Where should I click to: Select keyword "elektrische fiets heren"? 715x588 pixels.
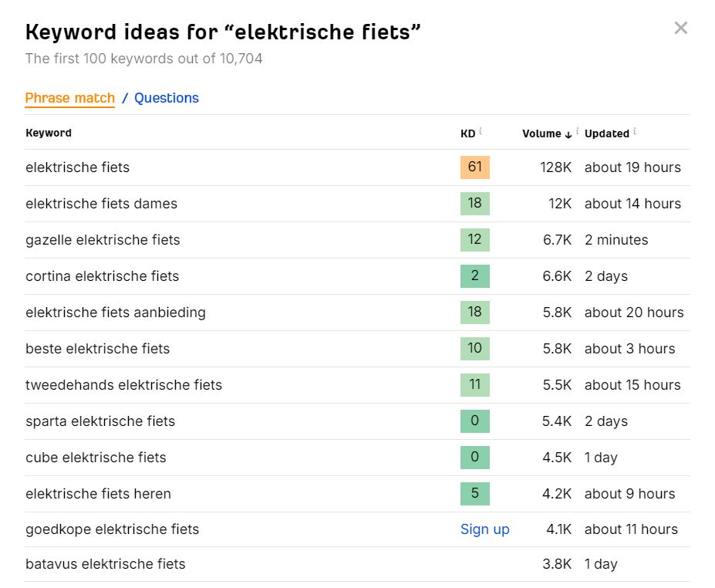[x=98, y=494]
